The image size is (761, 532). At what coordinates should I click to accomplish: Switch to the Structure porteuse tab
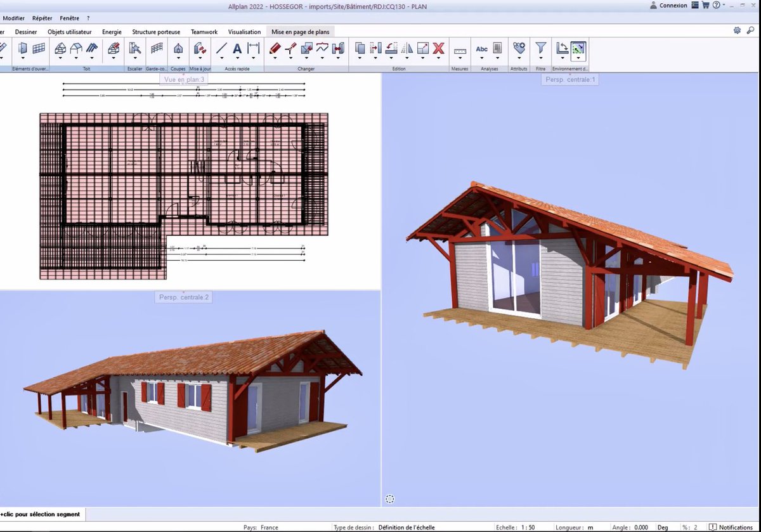pyautogui.click(x=156, y=32)
